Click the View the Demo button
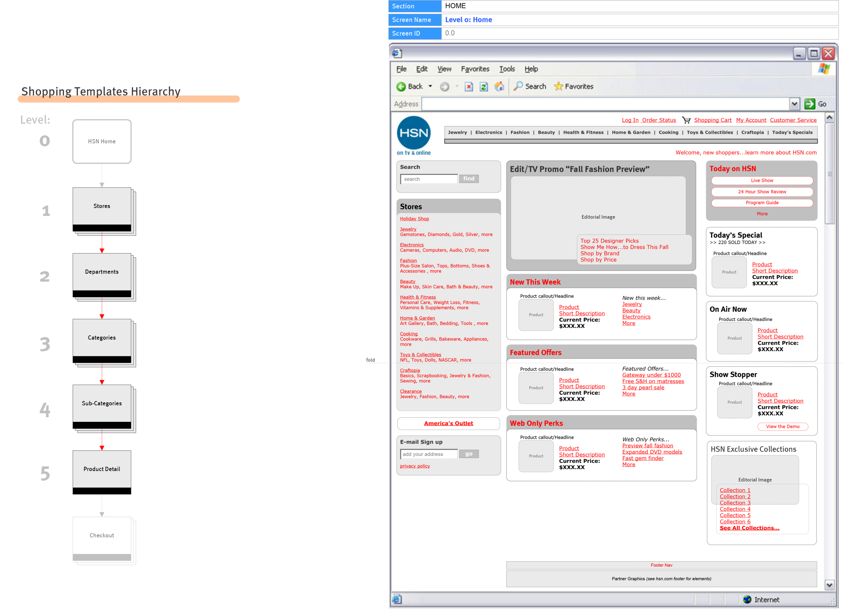The width and height of the screenshot is (843, 616). (x=782, y=426)
